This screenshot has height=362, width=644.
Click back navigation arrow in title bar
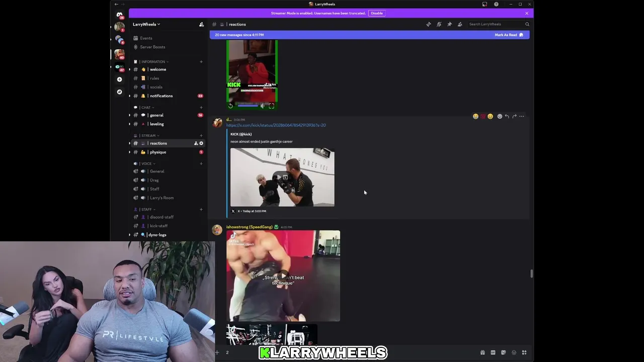[116, 4]
